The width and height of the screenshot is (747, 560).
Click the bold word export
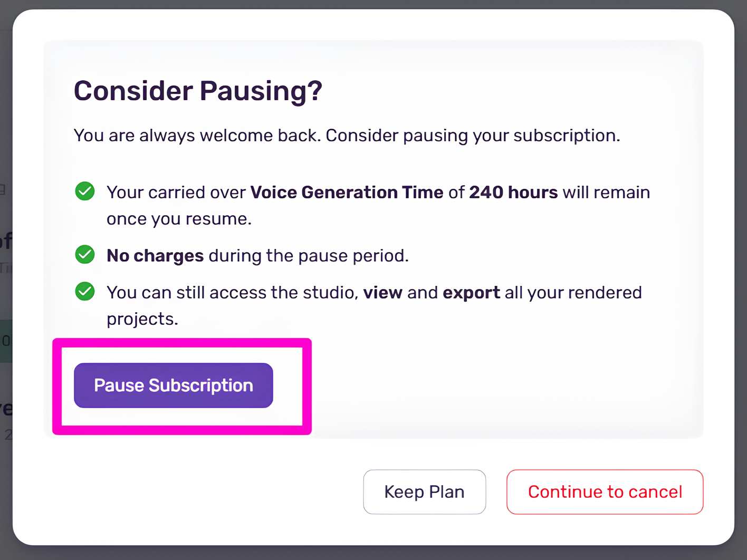471,293
